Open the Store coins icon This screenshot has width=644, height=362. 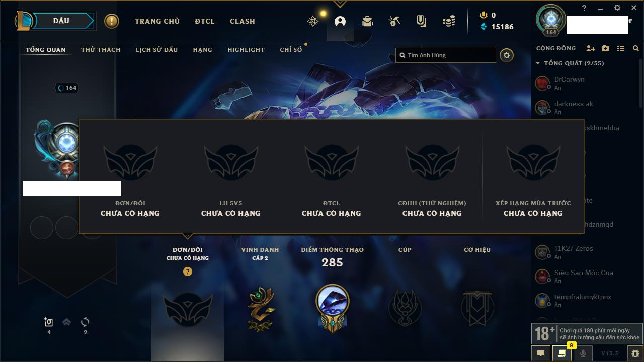[449, 21]
